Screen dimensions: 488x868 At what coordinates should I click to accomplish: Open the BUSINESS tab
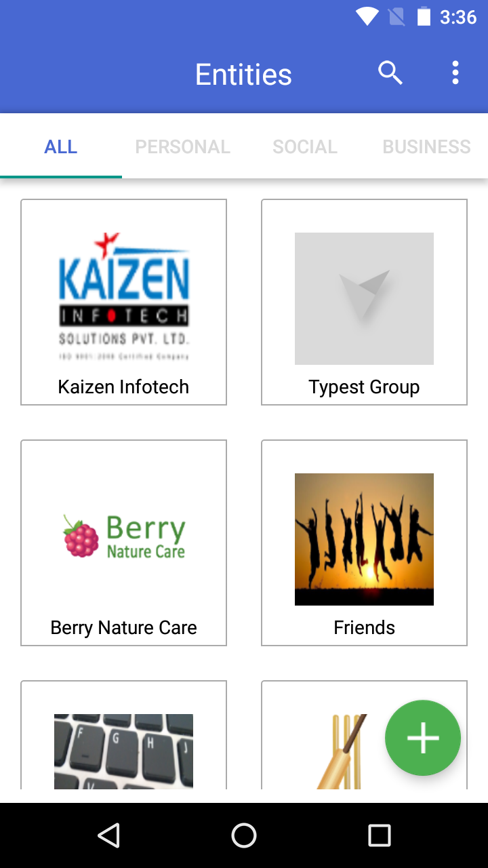click(427, 146)
